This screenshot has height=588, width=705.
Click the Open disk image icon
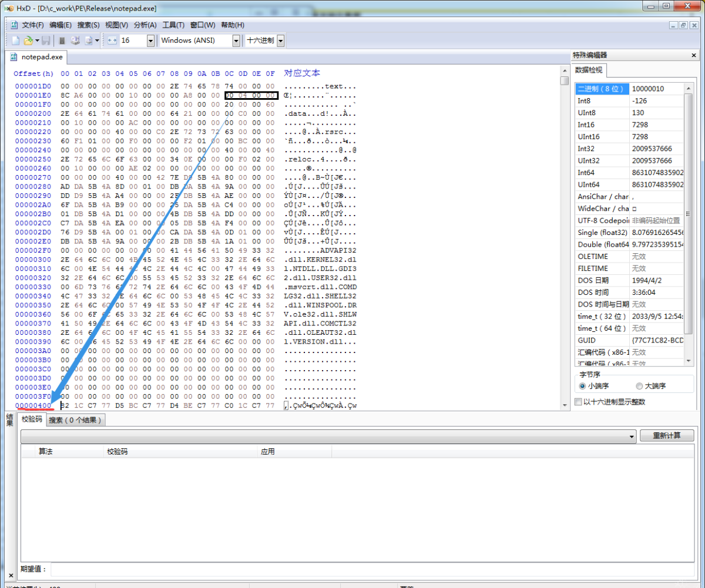click(89, 41)
